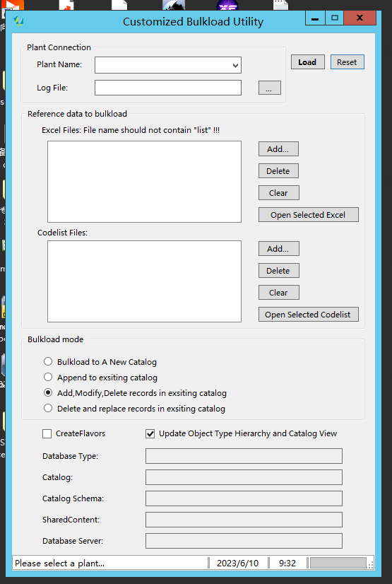The image size is (392, 584).
Task: Click Open Selected Excel button
Action: point(309,215)
